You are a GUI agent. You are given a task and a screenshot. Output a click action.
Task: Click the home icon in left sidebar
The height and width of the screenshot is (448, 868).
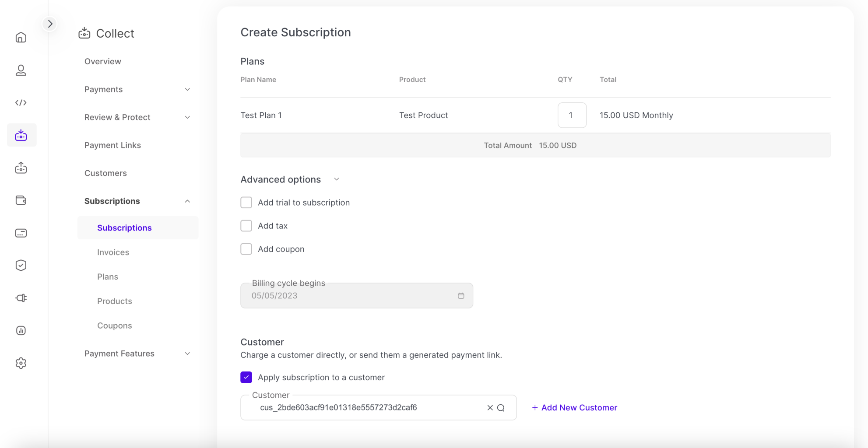(21, 38)
